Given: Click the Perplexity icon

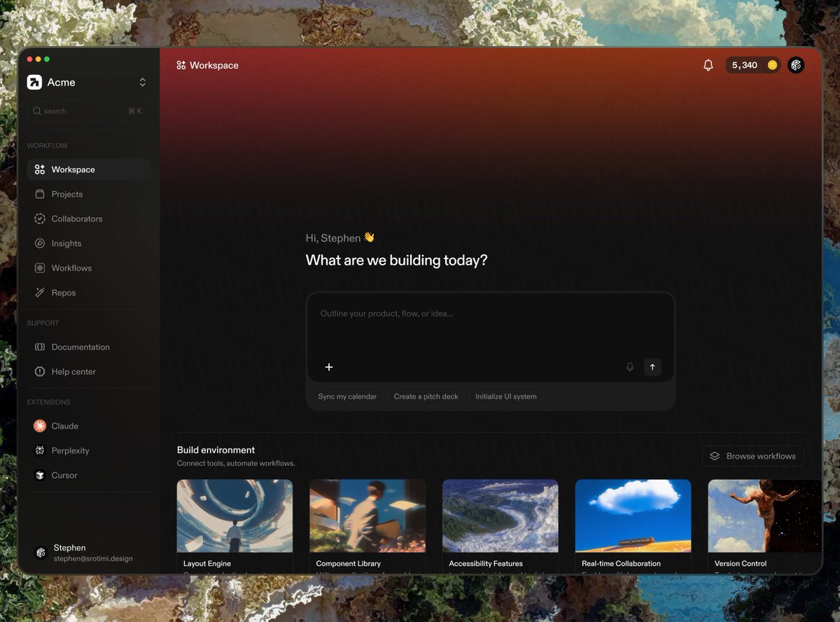Looking at the screenshot, I should click(40, 450).
